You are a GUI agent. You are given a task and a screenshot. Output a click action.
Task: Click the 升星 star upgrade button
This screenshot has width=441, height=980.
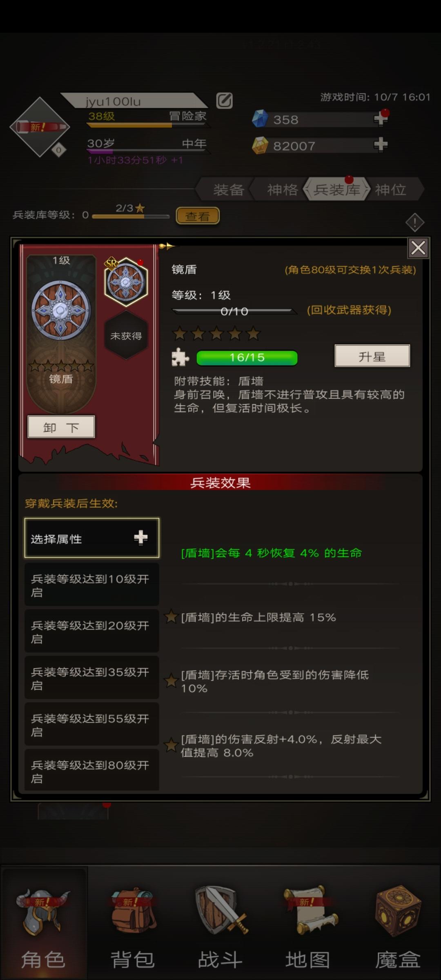click(x=372, y=356)
